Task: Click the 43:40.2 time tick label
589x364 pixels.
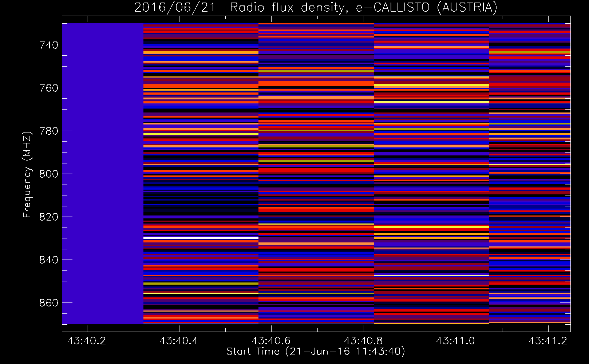Action: point(87,341)
